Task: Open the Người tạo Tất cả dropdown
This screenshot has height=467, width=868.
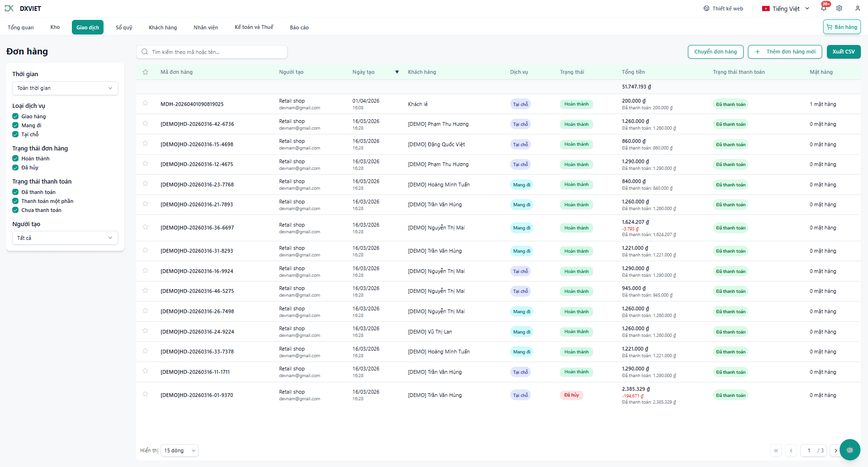Action: click(65, 238)
